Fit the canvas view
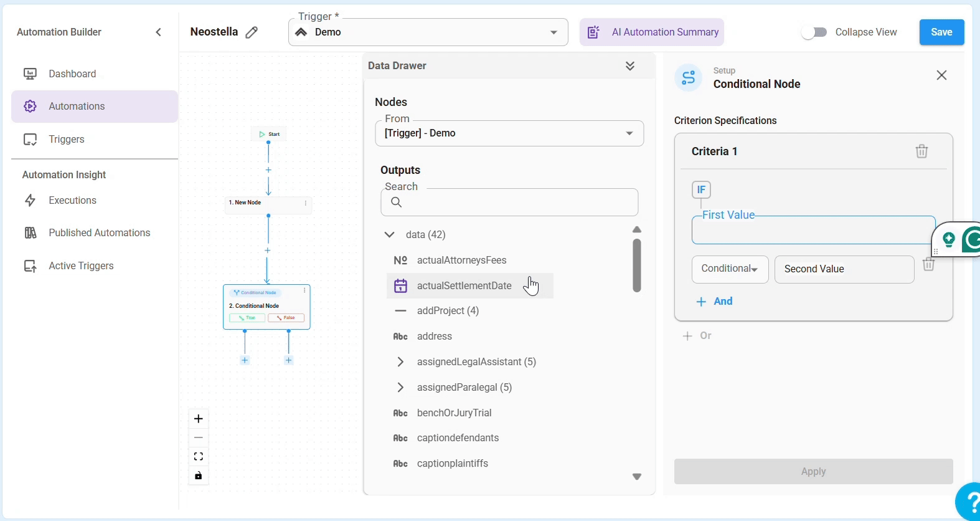 coord(199,457)
